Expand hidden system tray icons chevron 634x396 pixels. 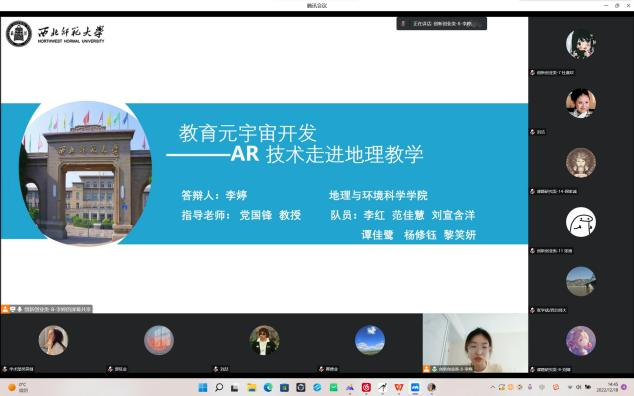pyautogui.click(x=492, y=387)
